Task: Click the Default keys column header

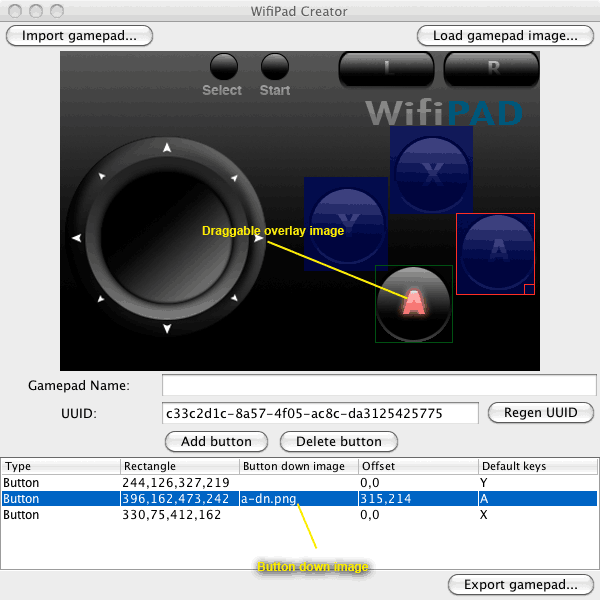Action: click(x=538, y=466)
